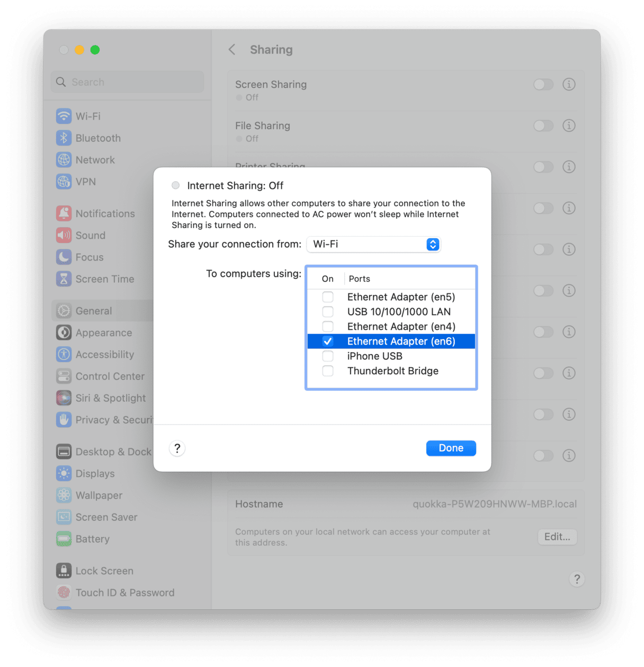Toggle the File Sharing switch
The height and width of the screenshot is (667, 644).
click(543, 126)
